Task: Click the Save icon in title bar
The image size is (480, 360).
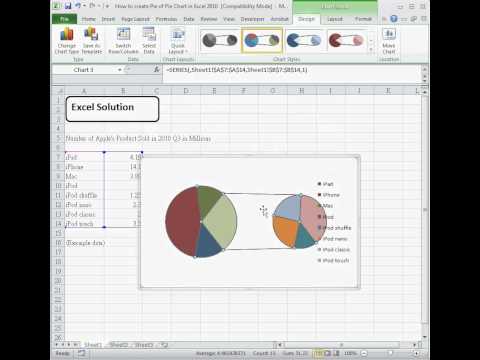Action: click(x=68, y=6)
